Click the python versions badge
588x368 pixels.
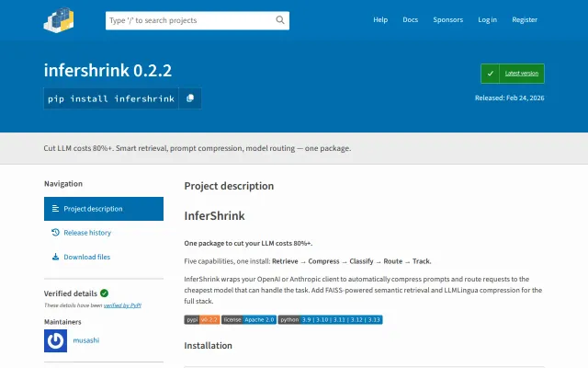[331, 319]
